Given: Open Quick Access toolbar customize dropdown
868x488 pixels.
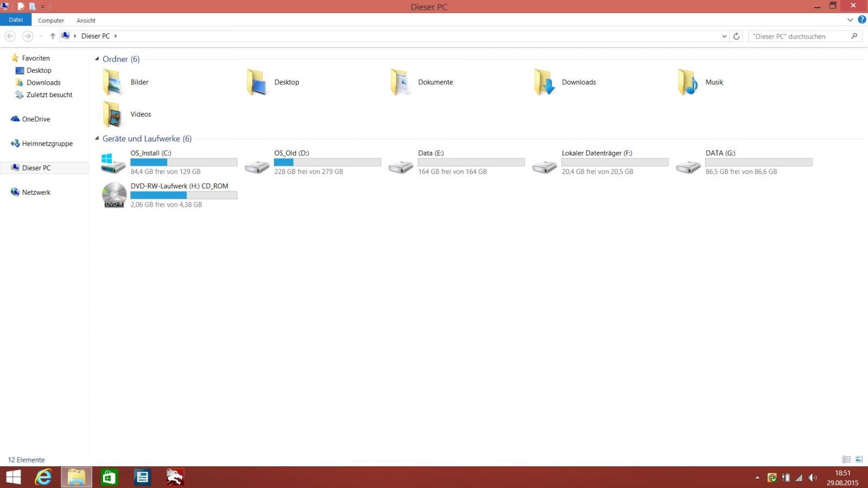Looking at the screenshot, I should point(42,7).
